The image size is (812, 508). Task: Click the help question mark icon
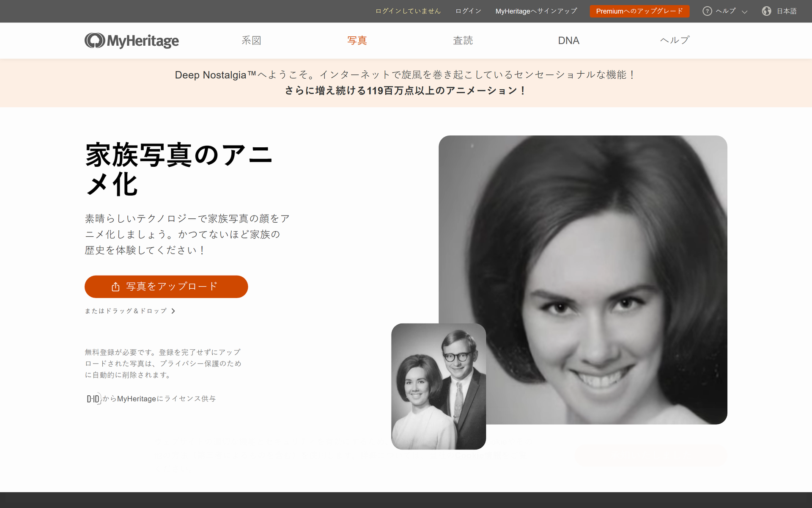[707, 11]
